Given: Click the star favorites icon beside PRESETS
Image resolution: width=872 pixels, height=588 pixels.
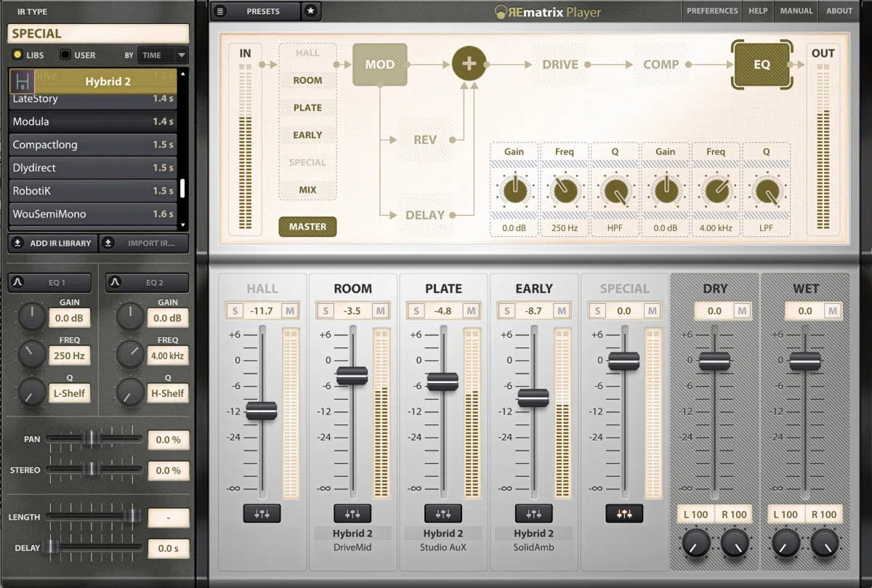Looking at the screenshot, I should (x=312, y=11).
